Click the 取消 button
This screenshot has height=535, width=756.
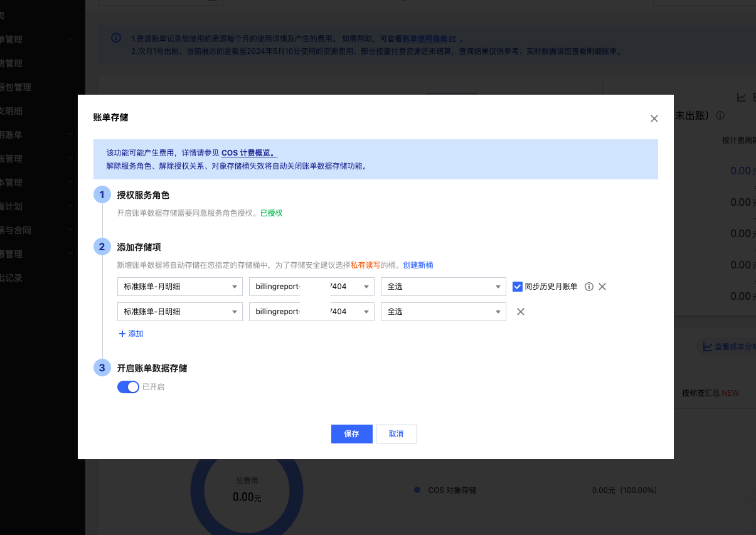(396, 434)
